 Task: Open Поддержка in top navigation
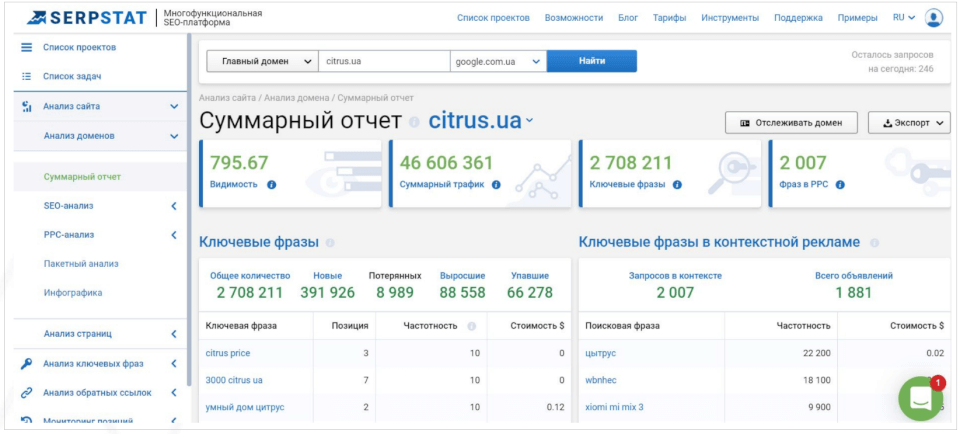798,18
